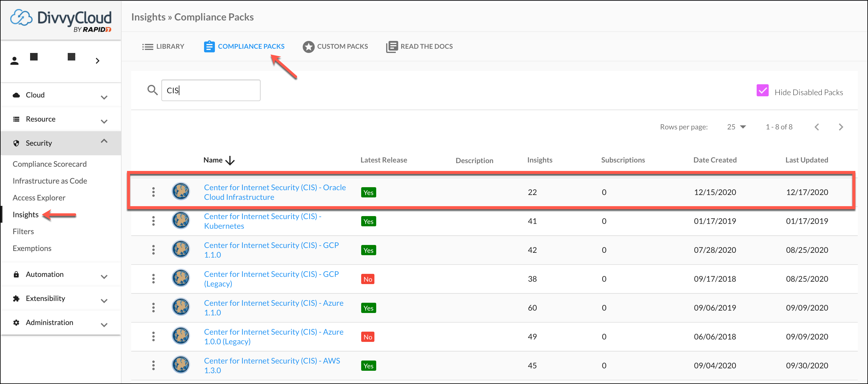Click the Administration gear icon
The width and height of the screenshot is (868, 384).
coord(16,323)
